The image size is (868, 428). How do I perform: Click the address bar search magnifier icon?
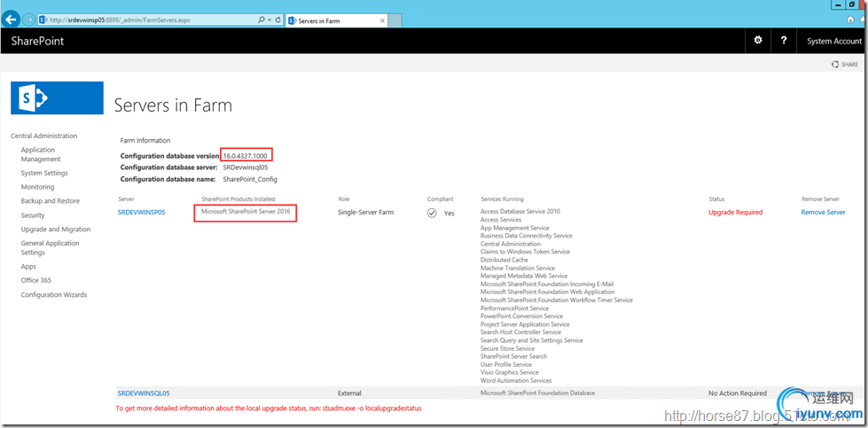point(262,19)
